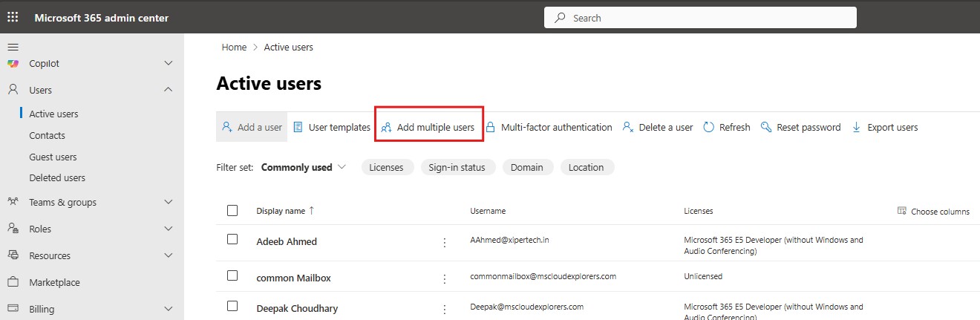Expand the Teams & groups chevron
Viewport: 980px width, 320px height.
click(169, 202)
